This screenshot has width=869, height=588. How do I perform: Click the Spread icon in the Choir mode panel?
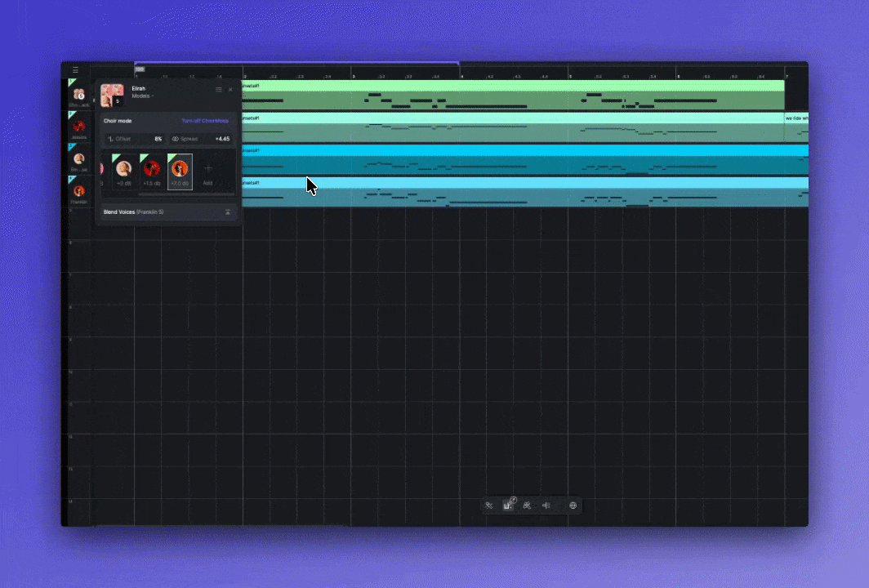click(x=176, y=139)
